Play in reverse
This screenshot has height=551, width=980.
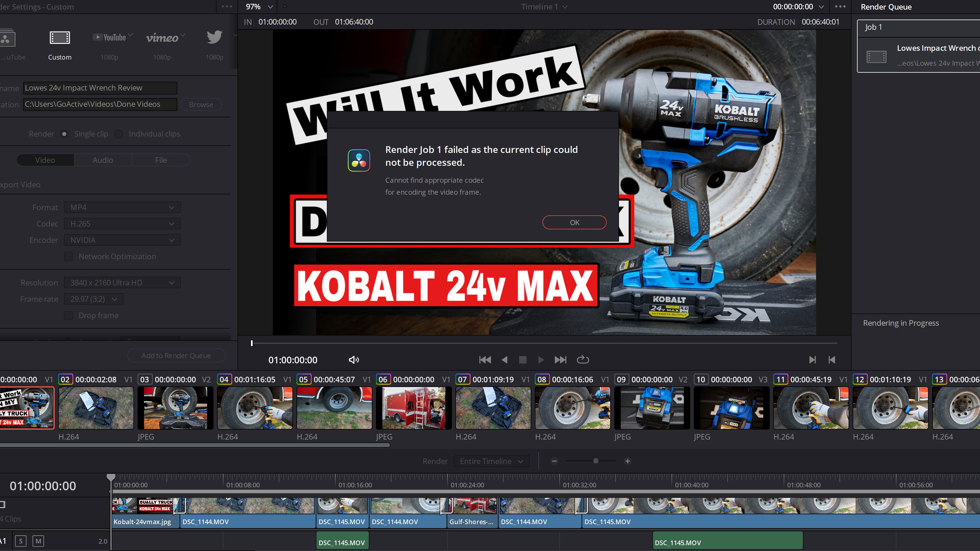point(504,360)
